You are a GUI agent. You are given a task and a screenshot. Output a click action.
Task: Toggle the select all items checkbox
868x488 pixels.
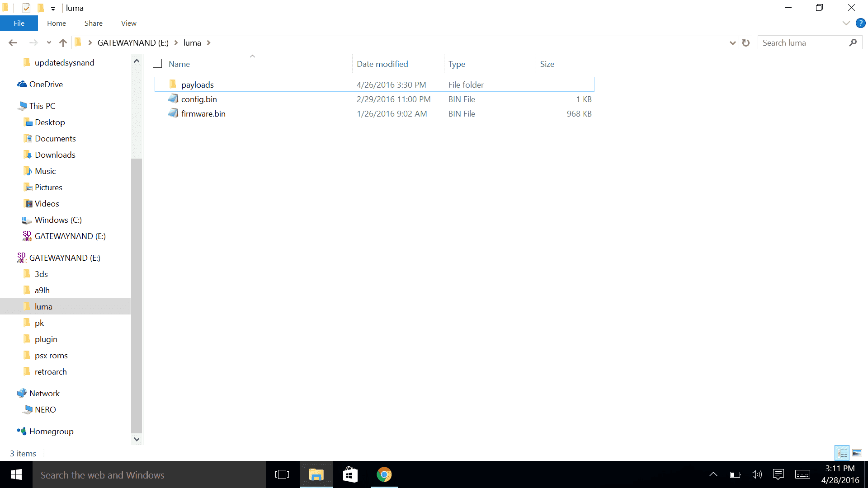pyautogui.click(x=157, y=64)
